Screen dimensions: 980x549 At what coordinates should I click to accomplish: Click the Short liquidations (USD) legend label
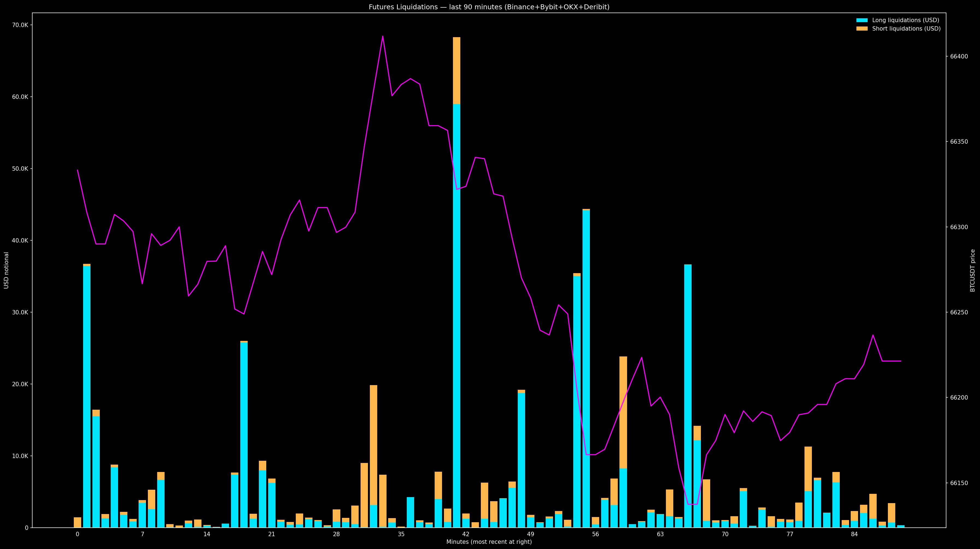(906, 29)
